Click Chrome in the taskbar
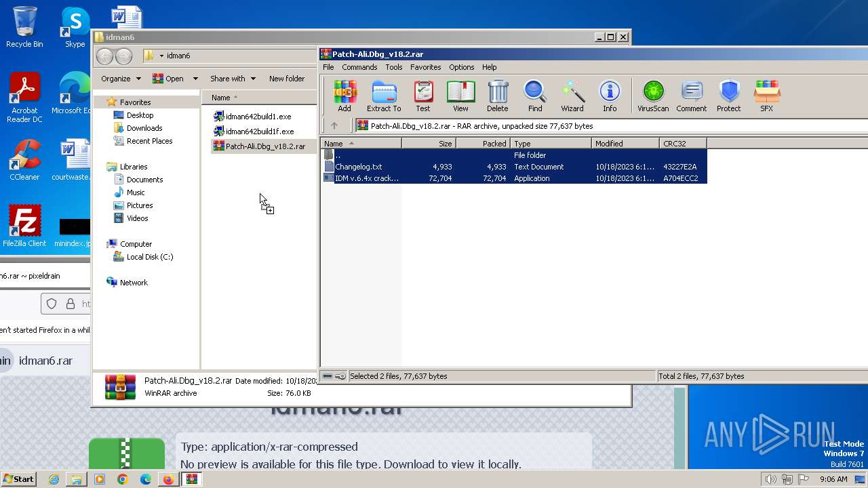The width and height of the screenshot is (868, 488). (x=122, y=479)
